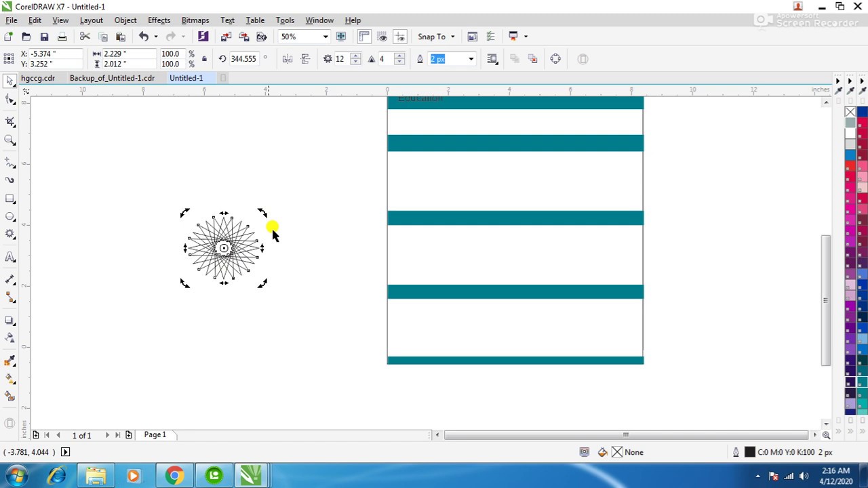Click Convert to Curves button
The image size is (868, 488).
[555, 59]
